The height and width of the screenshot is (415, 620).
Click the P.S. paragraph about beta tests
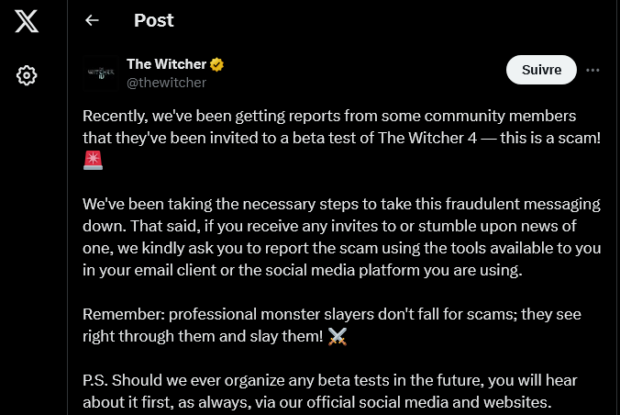pyautogui.click(x=330, y=391)
